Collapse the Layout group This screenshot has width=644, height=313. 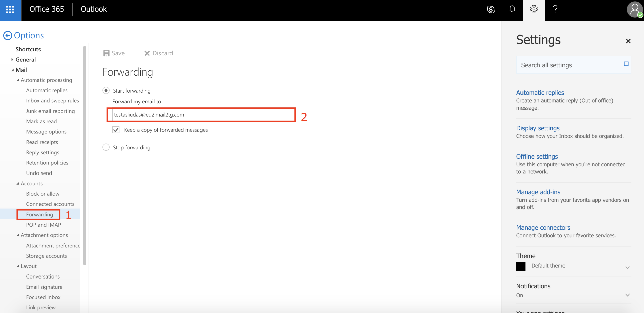tap(18, 266)
